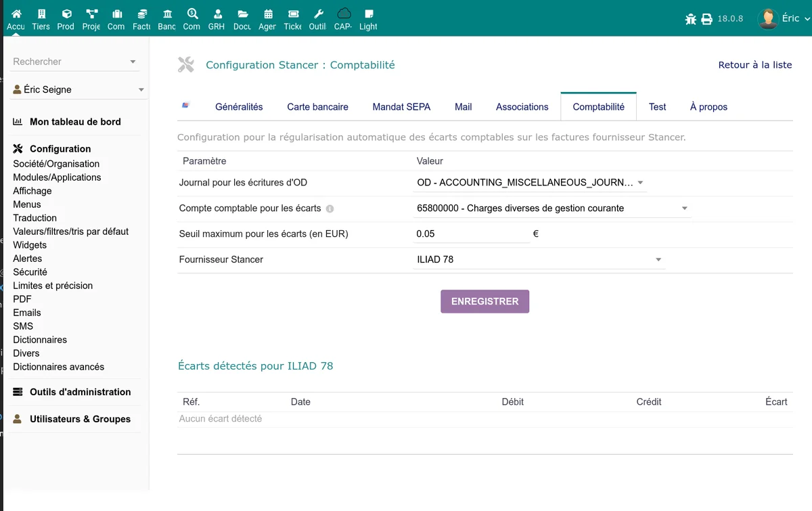Click the wrench screwdriver configuration title icon
The width and height of the screenshot is (812, 511).
(x=186, y=64)
